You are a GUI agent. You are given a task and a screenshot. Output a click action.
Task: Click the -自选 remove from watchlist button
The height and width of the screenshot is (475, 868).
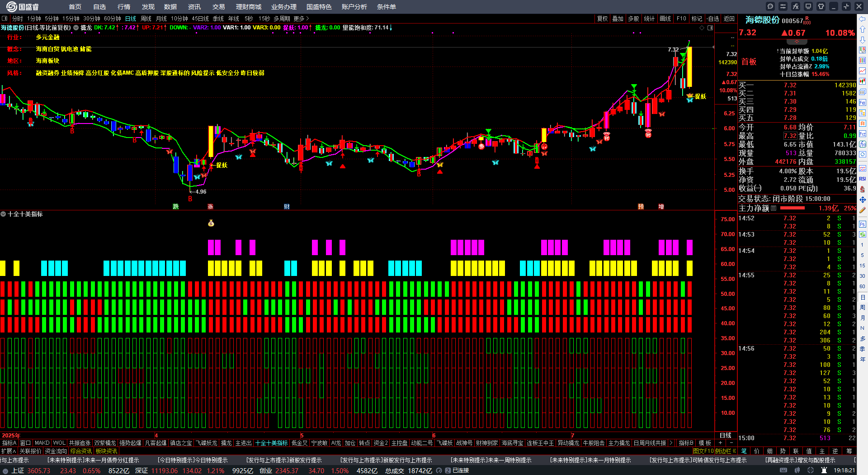click(713, 19)
